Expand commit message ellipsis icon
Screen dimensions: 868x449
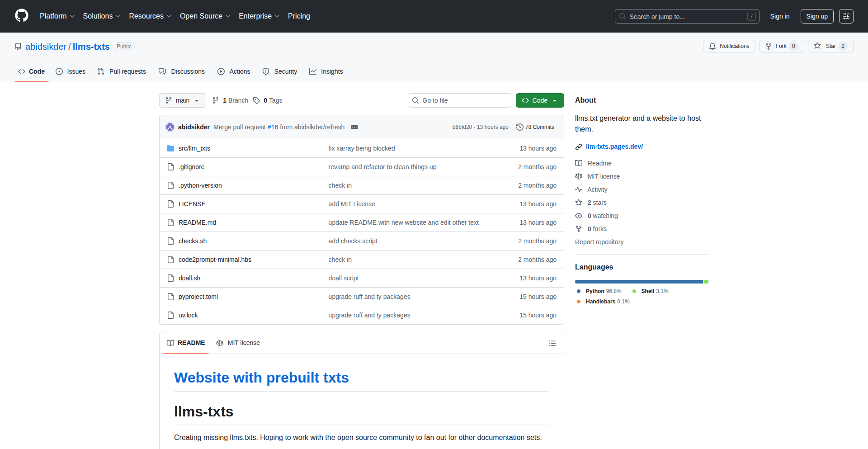point(354,127)
